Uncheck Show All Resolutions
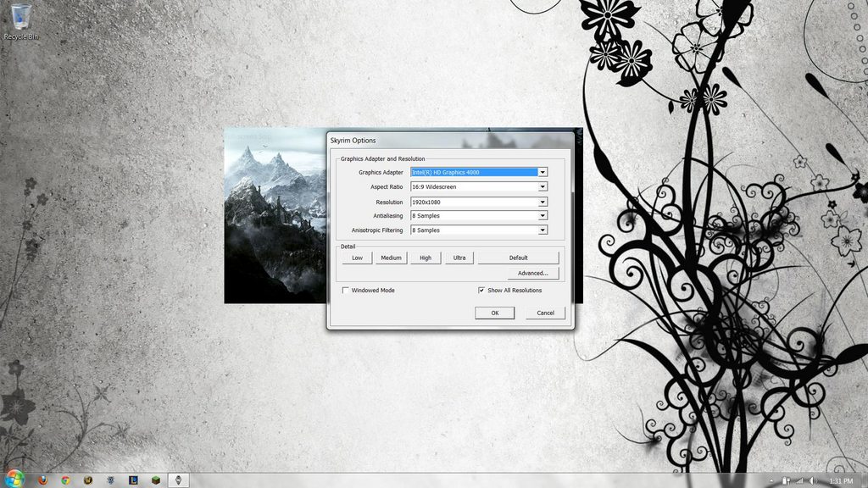 click(481, 290)
